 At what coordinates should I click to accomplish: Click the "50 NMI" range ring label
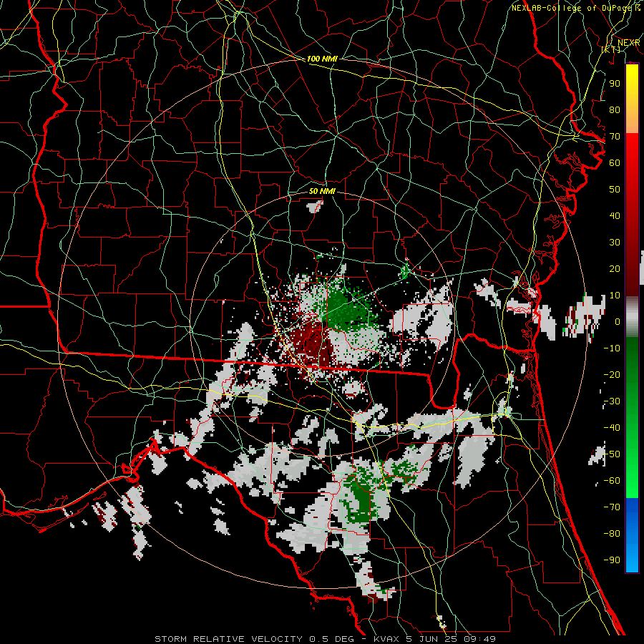point(322,191)
